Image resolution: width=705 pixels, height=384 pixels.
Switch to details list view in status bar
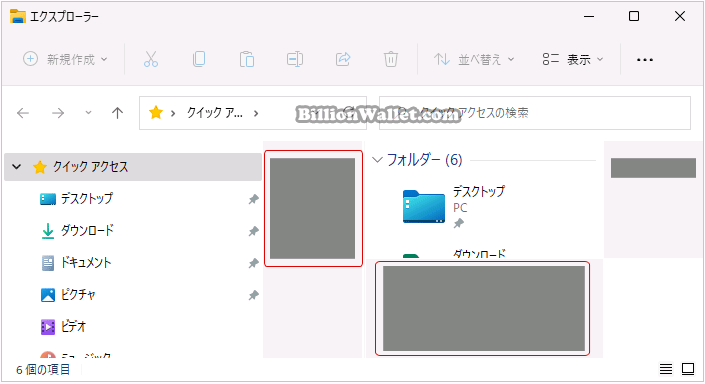tap(666, 369)
